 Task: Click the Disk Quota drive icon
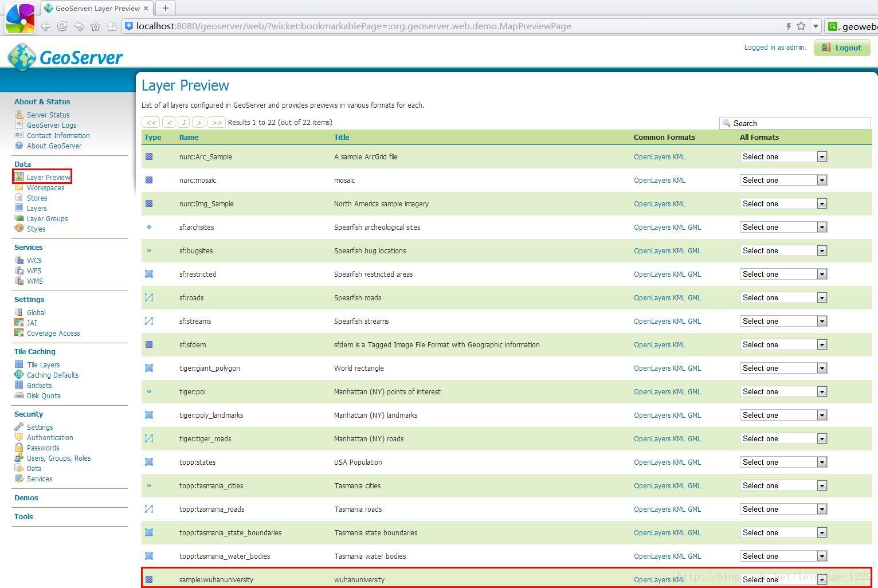19,395
